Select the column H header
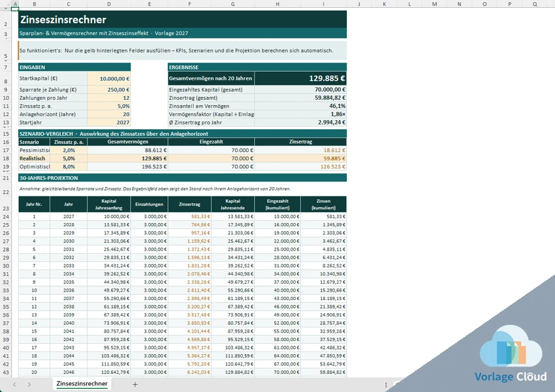 tap(277, 4)
